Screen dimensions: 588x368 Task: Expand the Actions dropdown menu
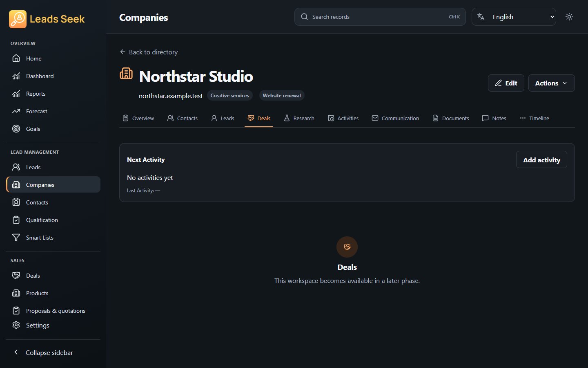551,83
